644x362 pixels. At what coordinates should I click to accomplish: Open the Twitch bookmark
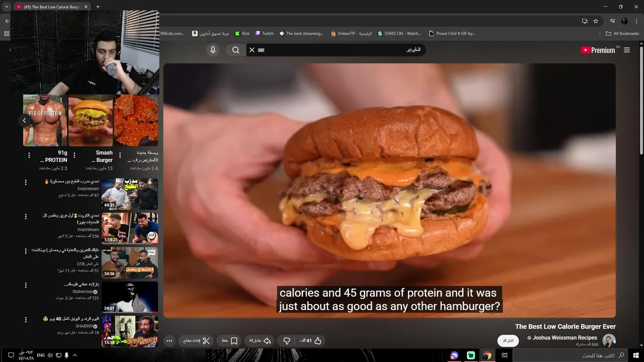264,34
